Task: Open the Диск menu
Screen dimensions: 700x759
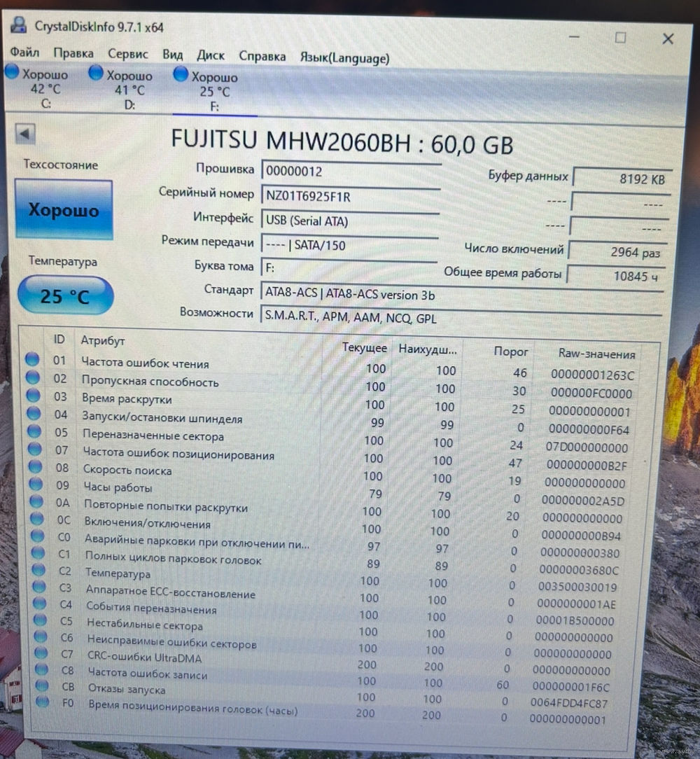Action: point(210,56)
